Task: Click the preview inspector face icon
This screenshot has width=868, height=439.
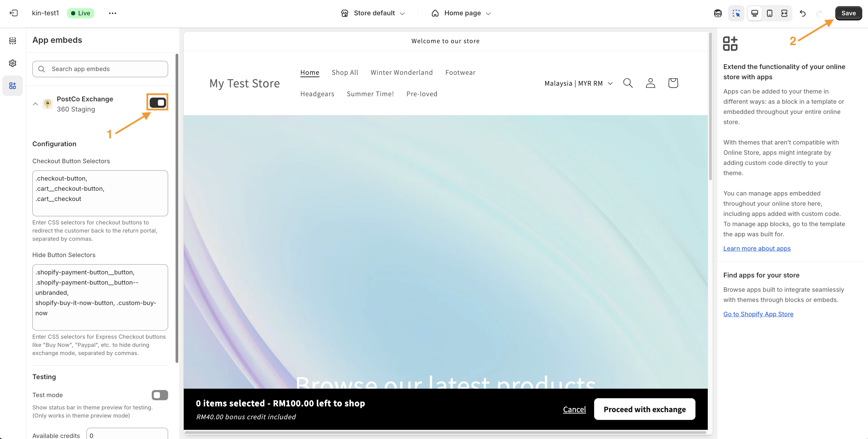Action: tap(718, 13)
